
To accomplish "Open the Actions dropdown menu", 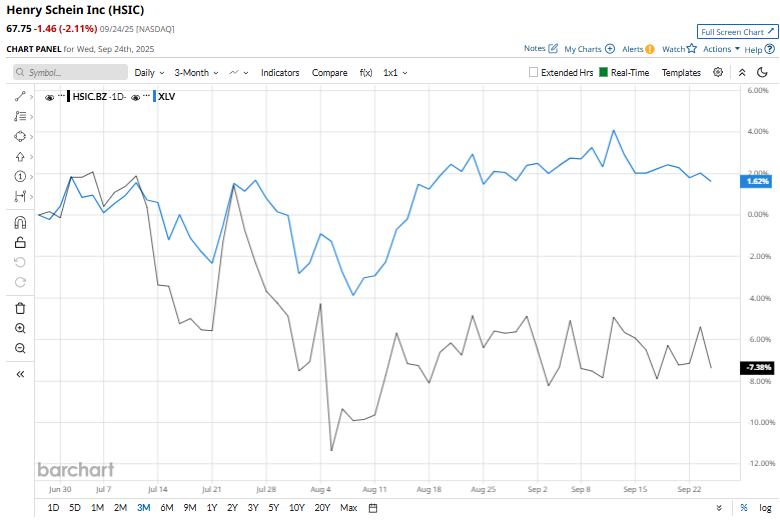I will click(721, 49).
